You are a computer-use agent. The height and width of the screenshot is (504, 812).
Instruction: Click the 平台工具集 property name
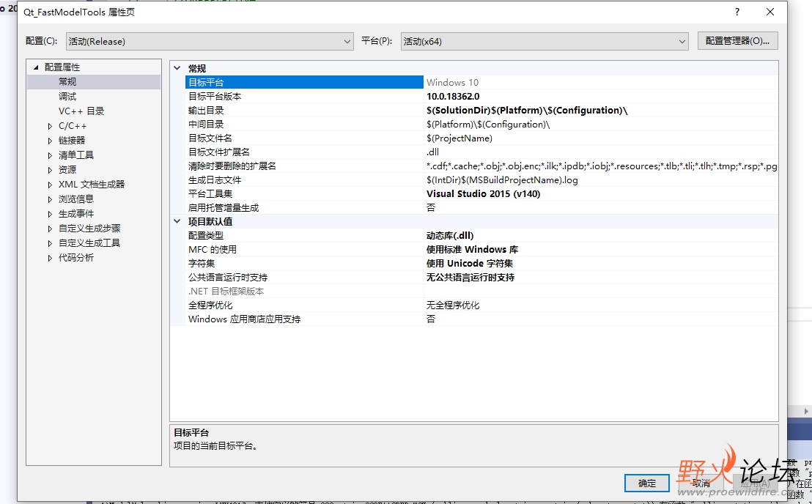(210, 193)
